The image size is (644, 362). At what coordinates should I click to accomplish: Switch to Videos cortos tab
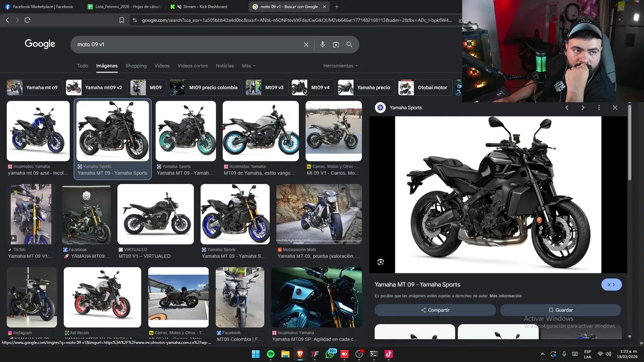pos(193,66)
